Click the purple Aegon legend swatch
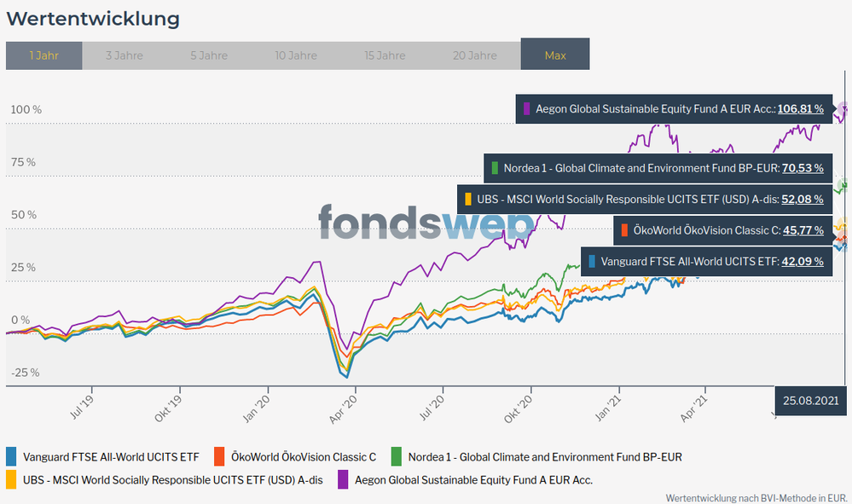 point(344,479)
